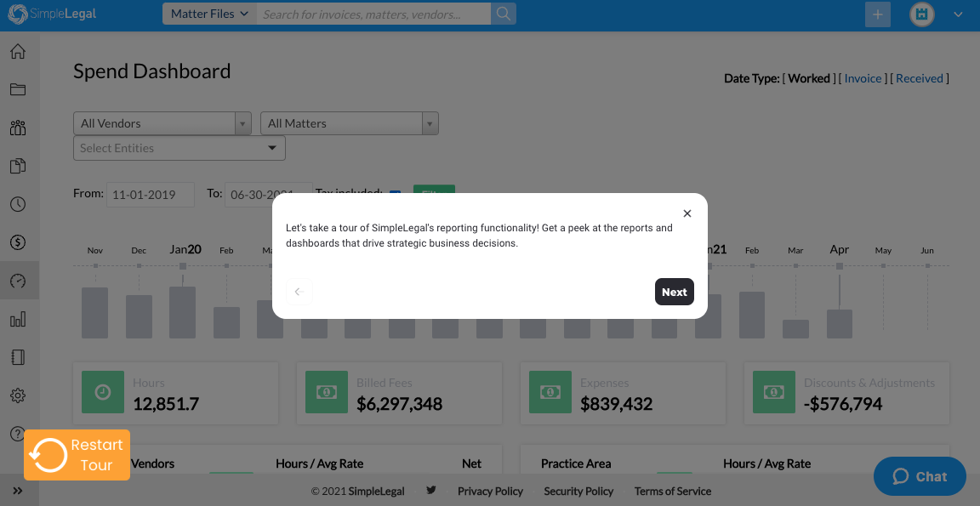Click the Hours stopwatch icon on Hours card

tap(103, 392)
